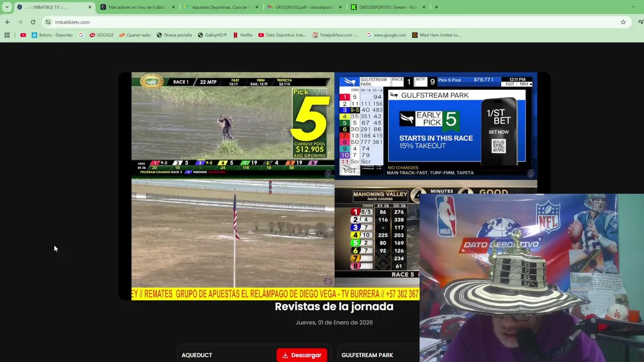This screenshot has width=644, height=362.
Task: Click the GULFSTREAM PARK magazine label
Action: pyautogui.click(x=367, y=355)
